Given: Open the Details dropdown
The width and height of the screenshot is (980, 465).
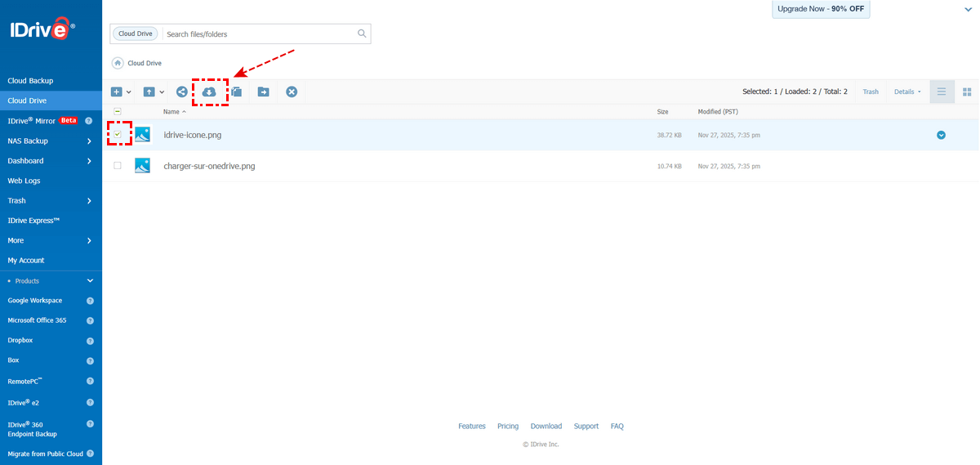Looking at the screenshot, I should [907, 92].
